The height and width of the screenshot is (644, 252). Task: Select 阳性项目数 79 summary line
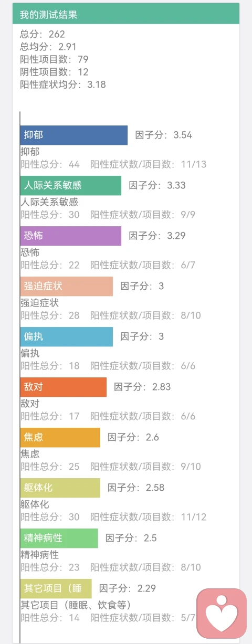54,59
